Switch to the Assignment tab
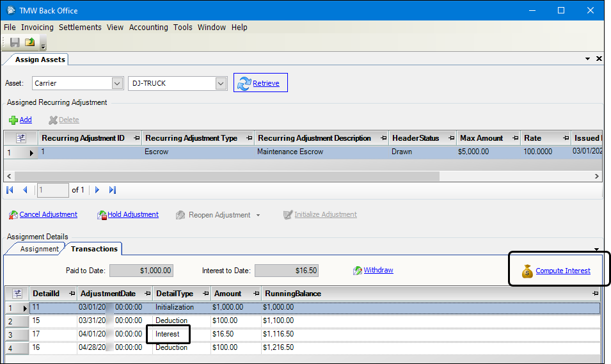Viewport: 611px width, 364px height. coord(39,249)
